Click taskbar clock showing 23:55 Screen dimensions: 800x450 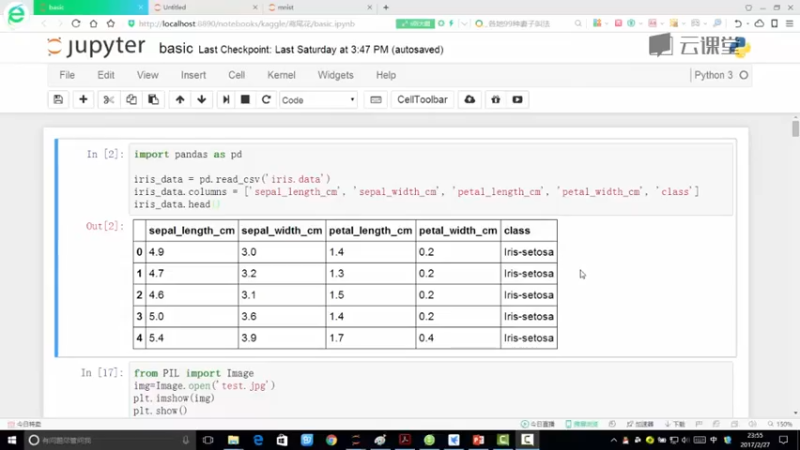pyautogui.click(x=755, y=440)
